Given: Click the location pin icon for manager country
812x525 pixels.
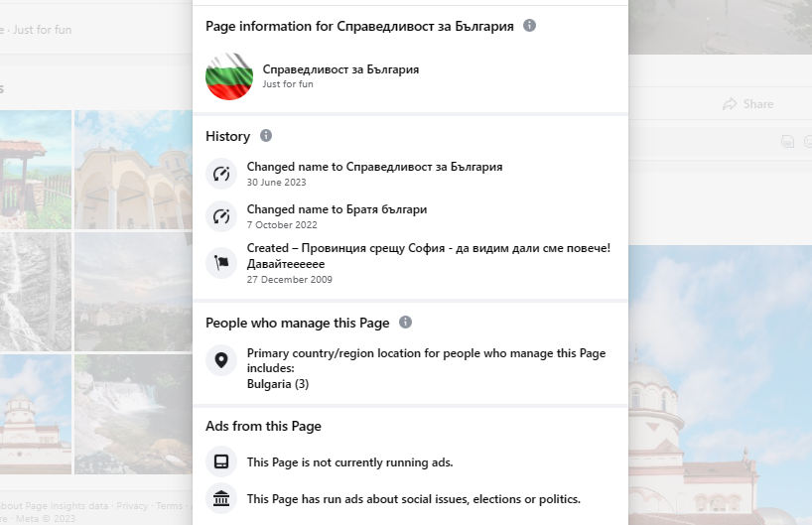Looking at the screenshot, I should pos(221,360).
